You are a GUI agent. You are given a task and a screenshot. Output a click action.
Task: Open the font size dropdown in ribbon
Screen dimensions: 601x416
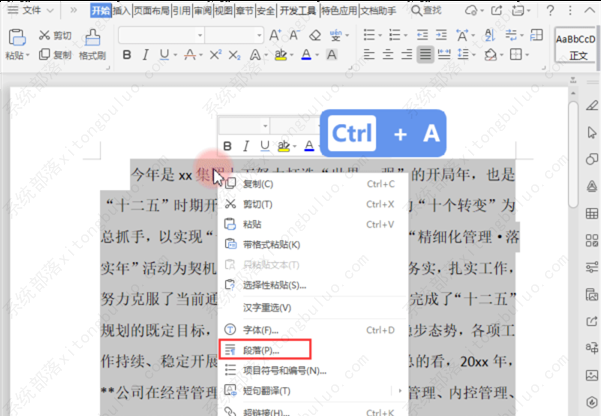click(x=259, y=35)
